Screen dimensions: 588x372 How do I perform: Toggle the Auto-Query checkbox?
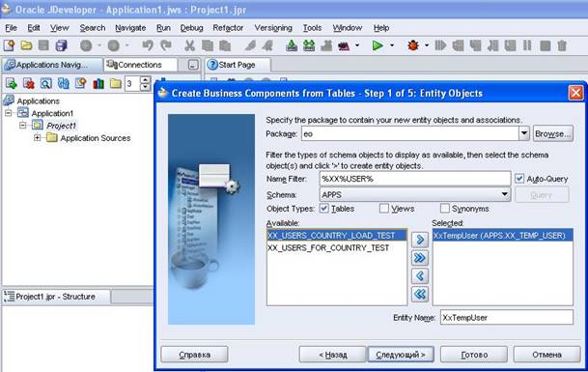tap(519, 179)
